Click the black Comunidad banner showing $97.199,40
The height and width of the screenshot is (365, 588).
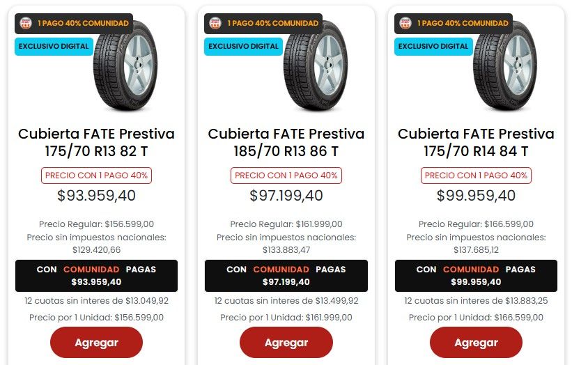click(x=286, y=276)
